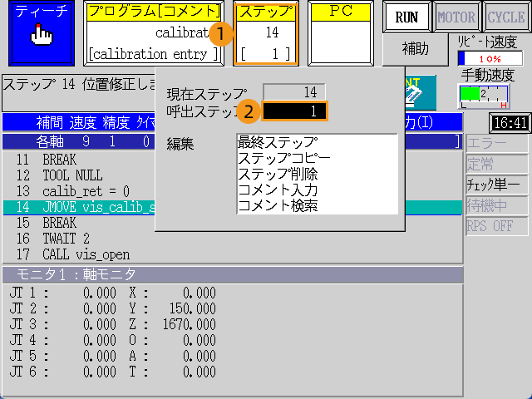Click the Z 1670.000 coordinate value

[x=189, y=324]
